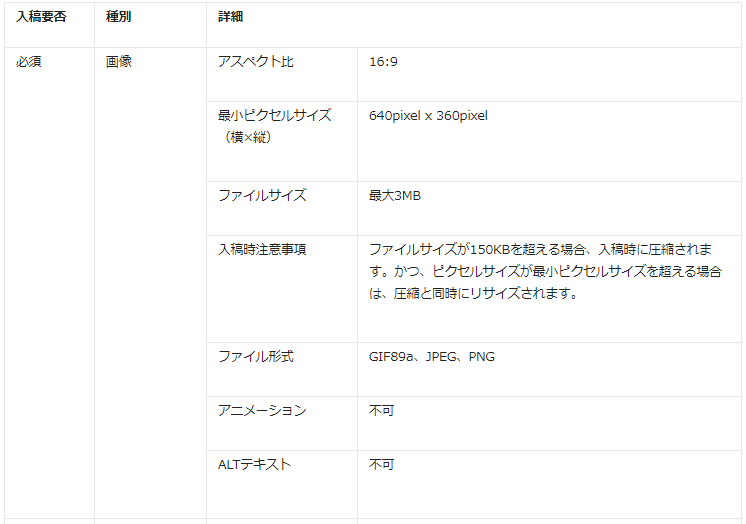Click the 画像 type cell
This screenshot has height=524, width=746.
[x=119, y=62]
